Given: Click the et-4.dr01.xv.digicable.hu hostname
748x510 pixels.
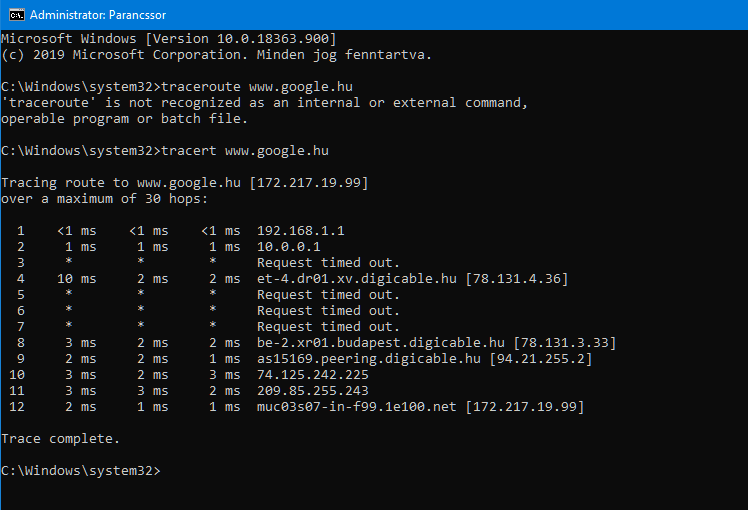Looking at the screenshot, I should 357,278.
